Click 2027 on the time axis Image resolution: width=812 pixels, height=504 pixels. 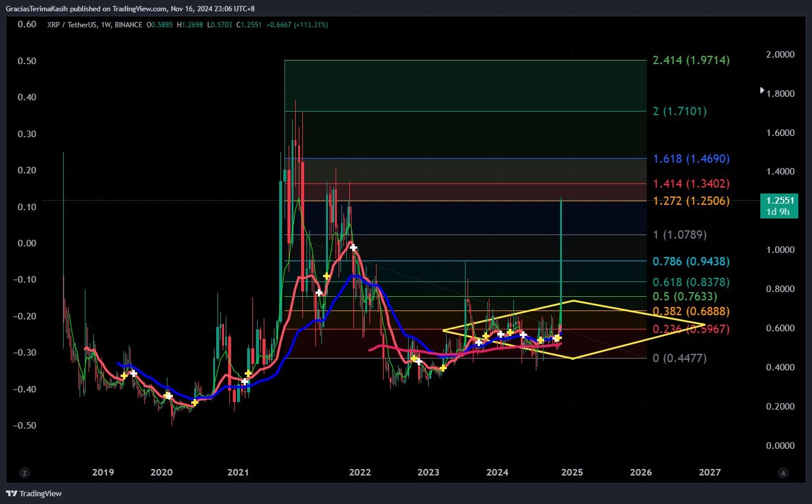point(710,473)
